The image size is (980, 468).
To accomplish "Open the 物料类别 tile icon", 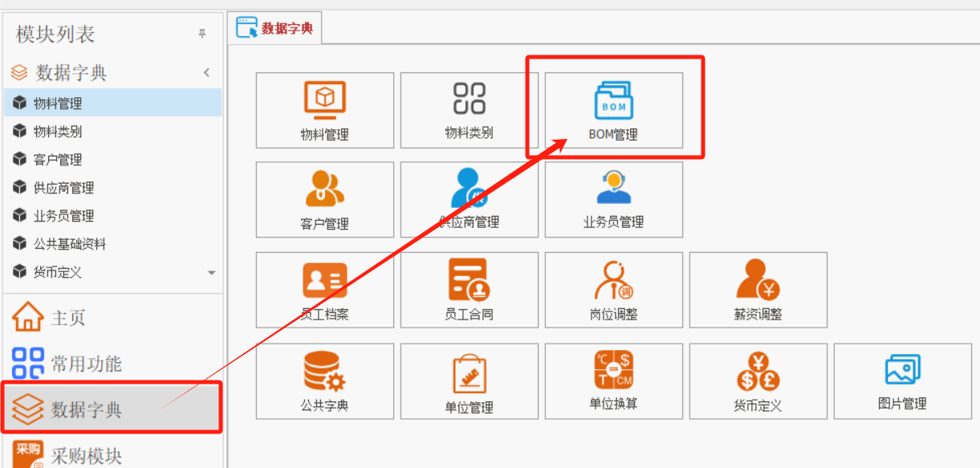I will pos(470,99).
